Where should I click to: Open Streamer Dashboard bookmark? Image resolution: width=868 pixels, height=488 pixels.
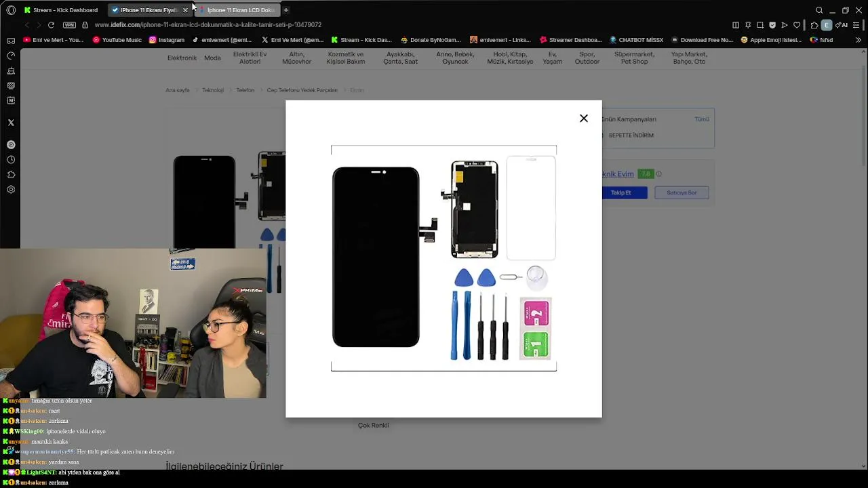[x=570, y=40]
